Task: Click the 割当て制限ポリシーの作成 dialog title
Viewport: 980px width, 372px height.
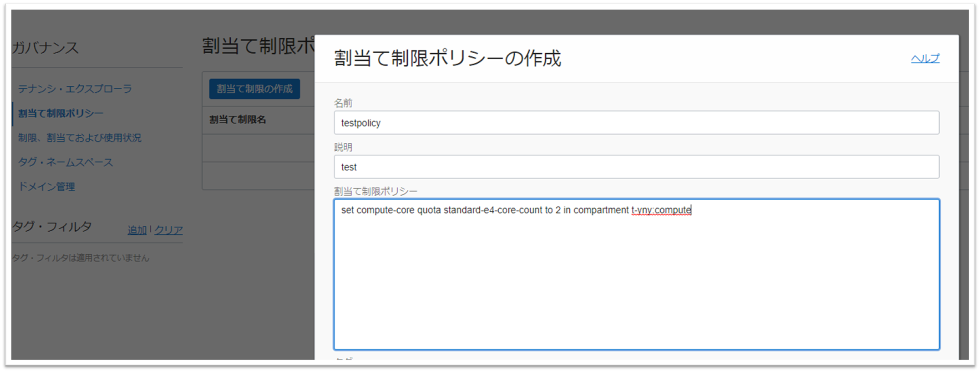Action: (x=448, y=58)
